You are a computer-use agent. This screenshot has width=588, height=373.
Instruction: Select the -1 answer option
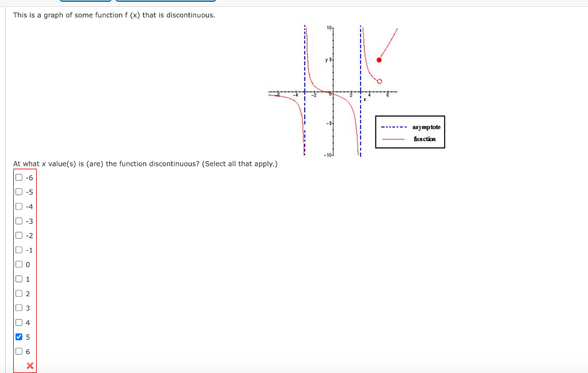[x=18, y=250]
